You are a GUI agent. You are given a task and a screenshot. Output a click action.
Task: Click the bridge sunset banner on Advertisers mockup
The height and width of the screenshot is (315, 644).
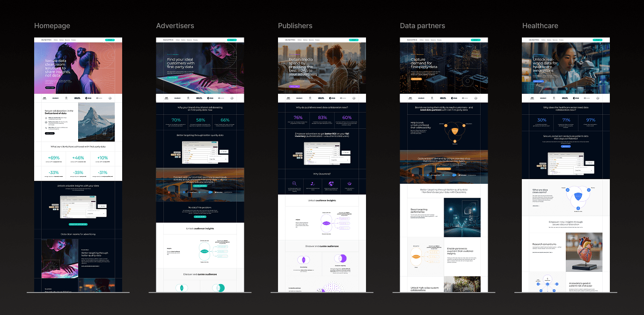pyautogui.click(x=200, y=185)
